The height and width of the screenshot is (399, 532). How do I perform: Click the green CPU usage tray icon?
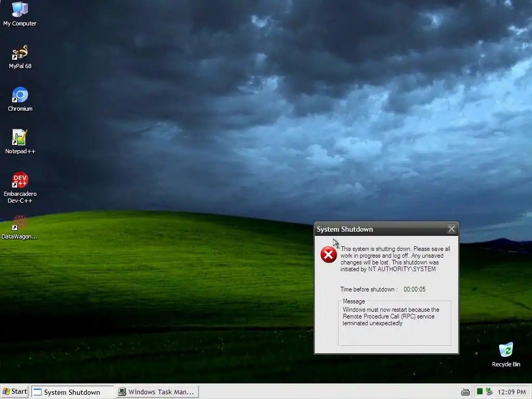coord(480,392)
